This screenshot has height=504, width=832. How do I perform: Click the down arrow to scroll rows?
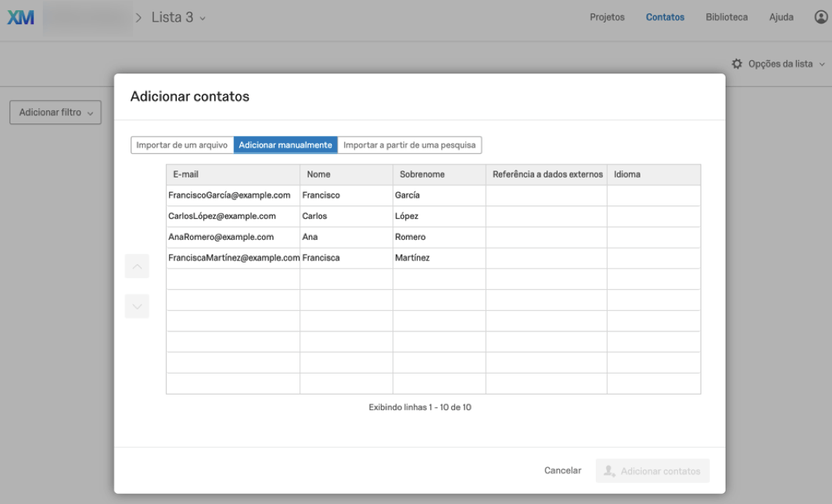pos(137,306)
